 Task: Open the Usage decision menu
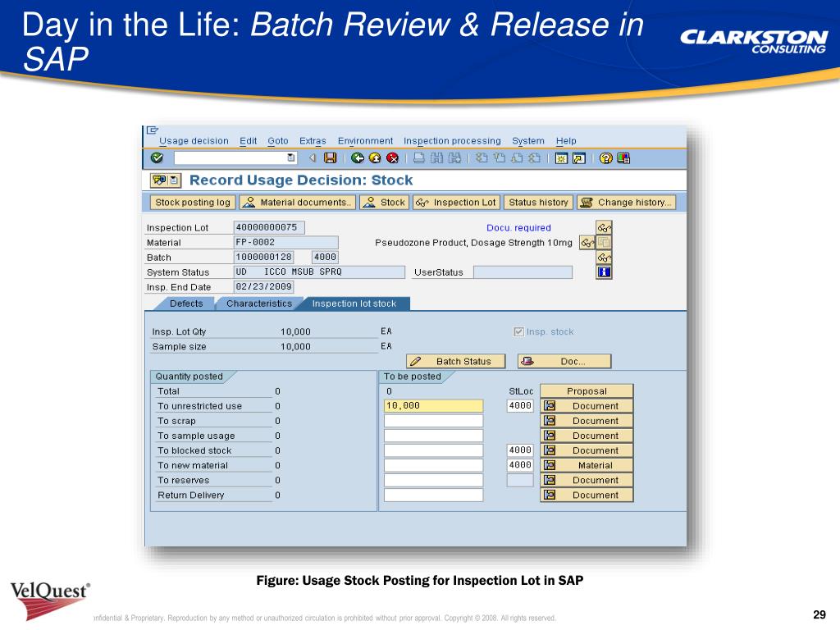pos(194,141)
